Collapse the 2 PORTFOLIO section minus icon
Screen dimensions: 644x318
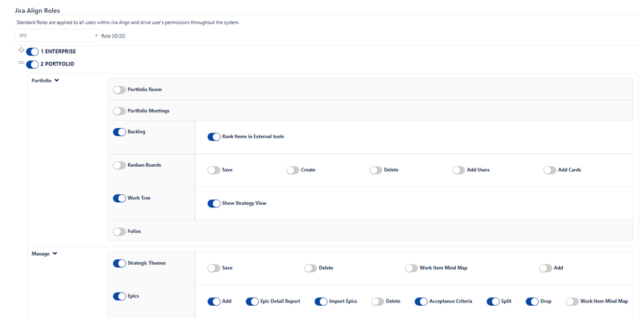tap(21, 62)
